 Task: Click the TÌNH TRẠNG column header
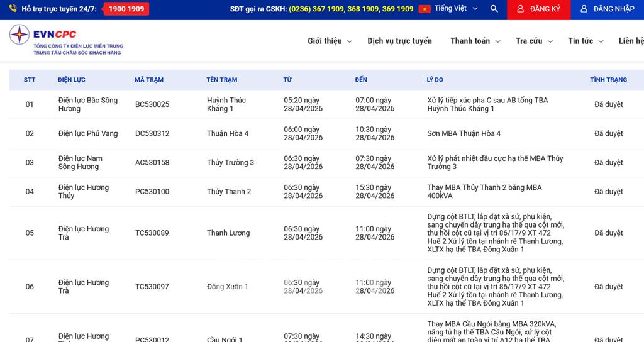(x=608, y=80)
